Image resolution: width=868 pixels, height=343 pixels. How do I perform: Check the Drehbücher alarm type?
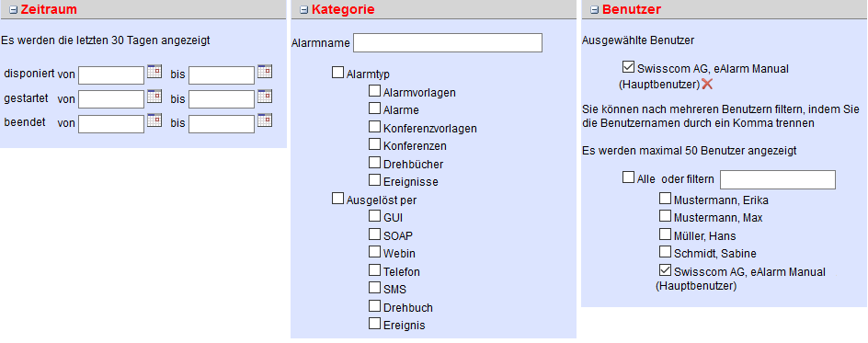pos(375,163)
